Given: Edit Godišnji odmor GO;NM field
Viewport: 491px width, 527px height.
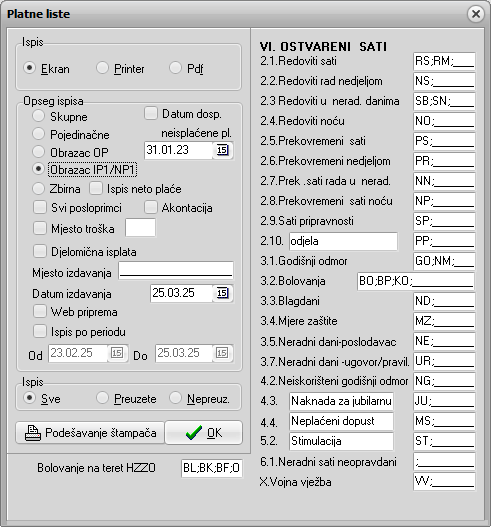Looking at the screenshot, I should (x=444, y=261).
